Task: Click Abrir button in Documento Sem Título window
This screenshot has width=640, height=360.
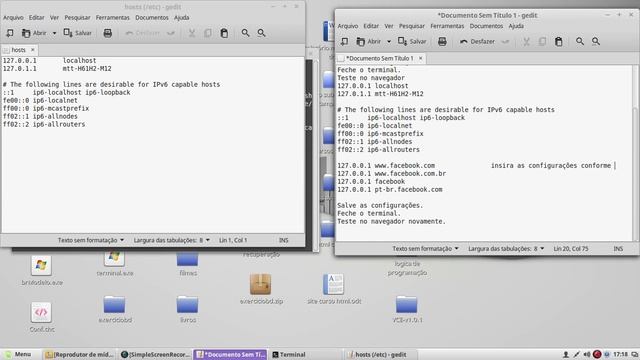Action: click(369, 41)
